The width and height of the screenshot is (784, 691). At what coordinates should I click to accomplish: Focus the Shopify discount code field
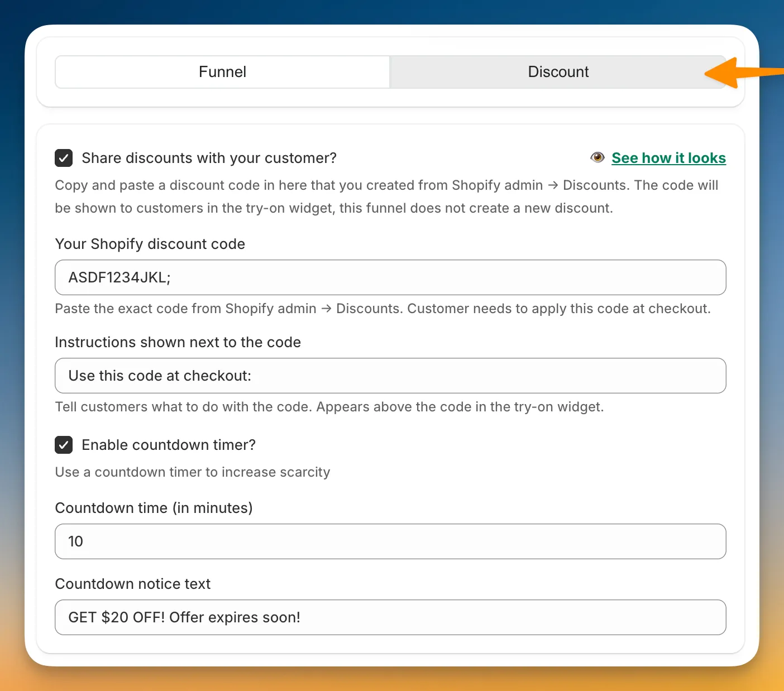390,277
